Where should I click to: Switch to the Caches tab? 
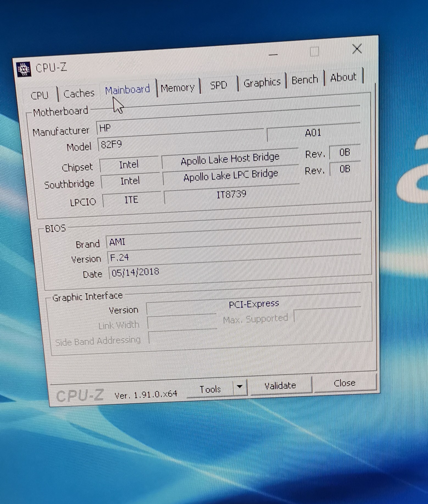click(x=79, y=93)
